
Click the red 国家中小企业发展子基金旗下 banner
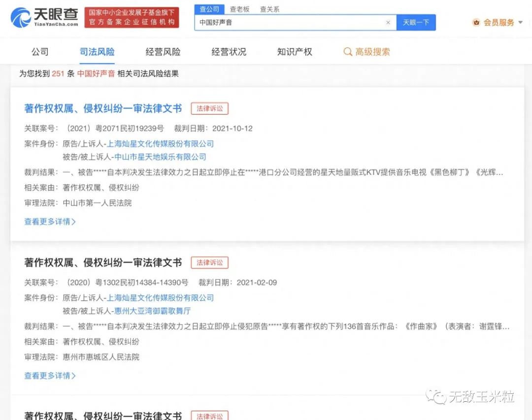pyautogui.click(x=132, y=17)
